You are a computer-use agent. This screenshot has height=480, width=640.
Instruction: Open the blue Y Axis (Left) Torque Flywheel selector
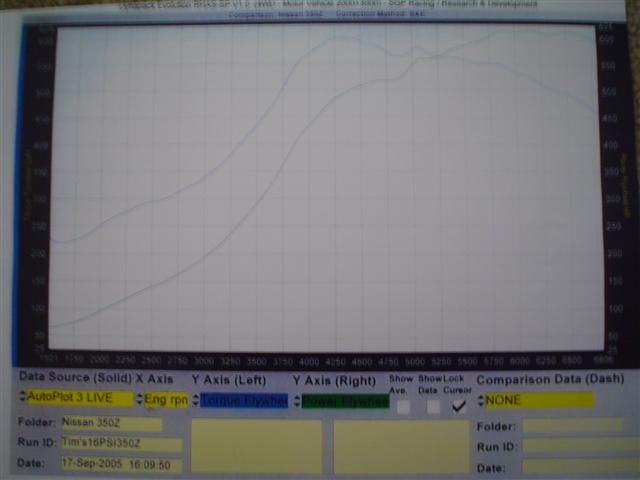244,401
